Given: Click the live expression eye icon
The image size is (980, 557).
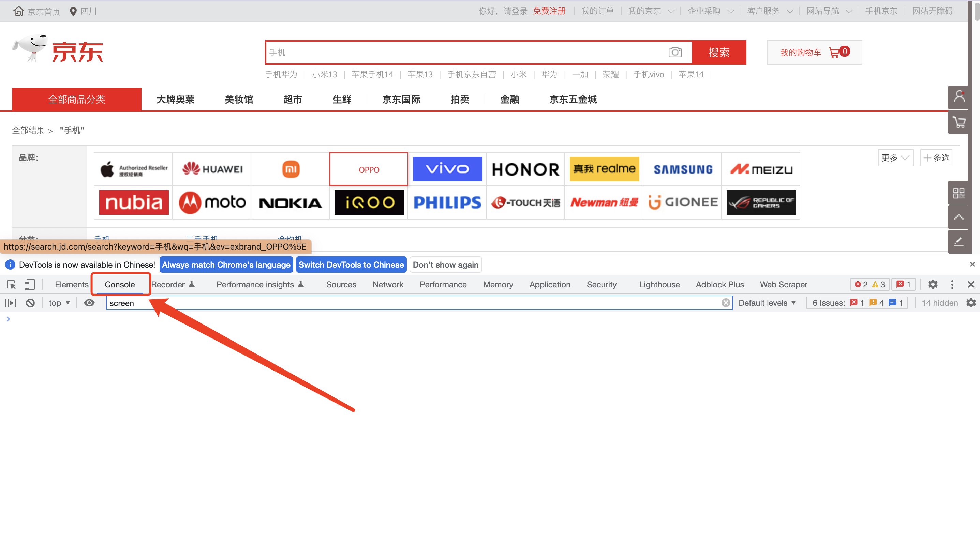Looking at the screenshot, I should coord(89,303).
